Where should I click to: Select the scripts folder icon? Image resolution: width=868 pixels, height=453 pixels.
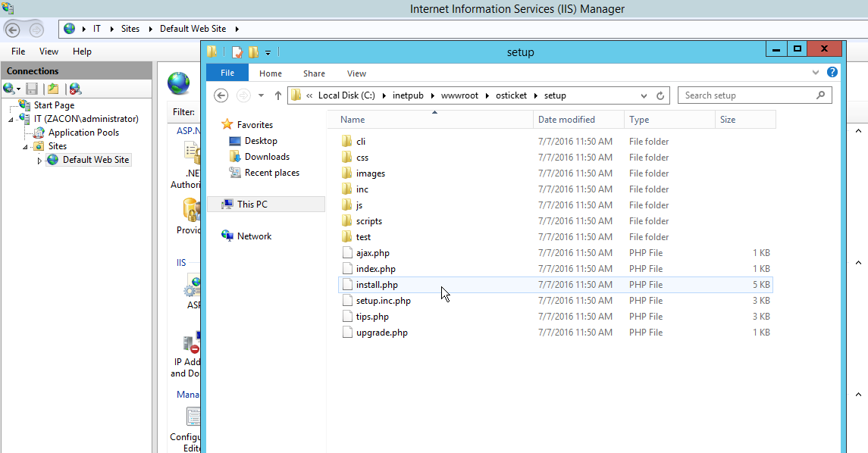pos(346,221)
